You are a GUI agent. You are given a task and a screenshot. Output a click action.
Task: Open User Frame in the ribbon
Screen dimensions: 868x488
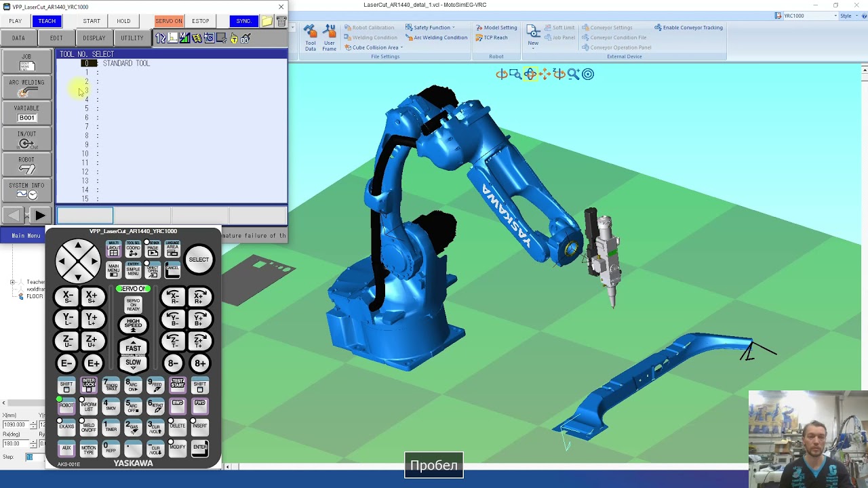(329, 38)
